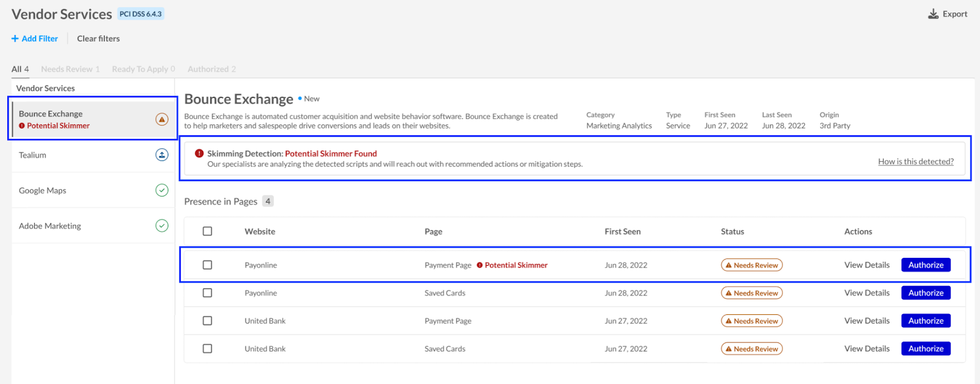
Task: Click the Google Maps authorized checkmark icon
Action: (x=162, y=190)
